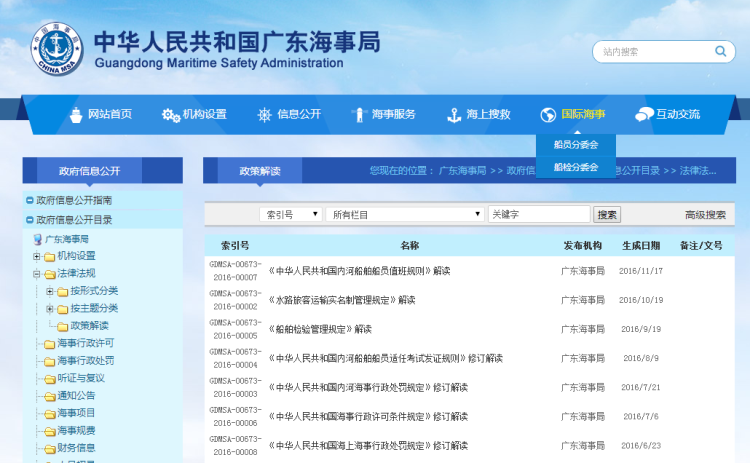Click the ship icon beside 网站首页
750x463 pixels.
click(x=76, y=114)
